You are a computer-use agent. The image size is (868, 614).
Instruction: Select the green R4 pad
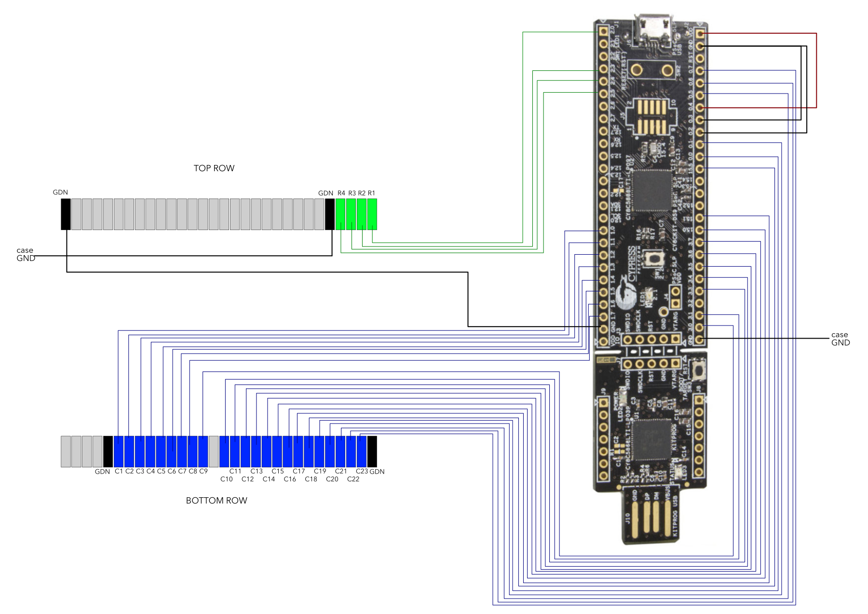click(340, 214)
